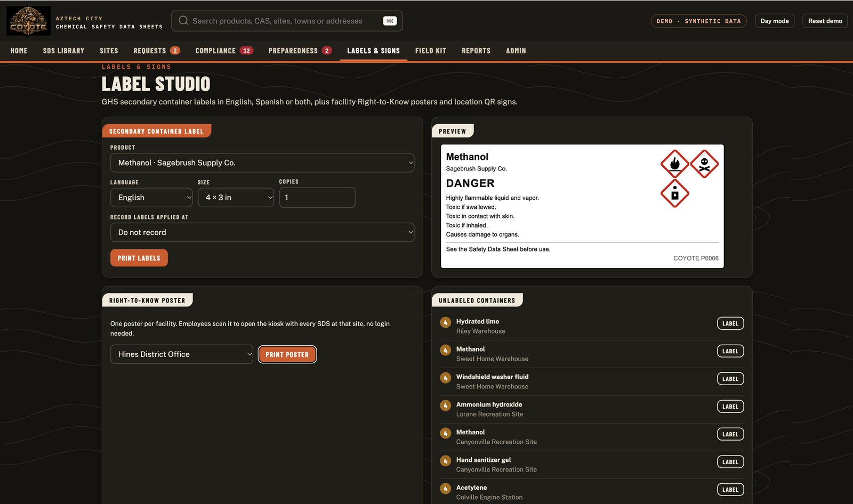Image resolution: width=853 pixels, height=504 pixels.
Task: Toggle Day mode
Action: pyautogui.click(x=775, y=21)
